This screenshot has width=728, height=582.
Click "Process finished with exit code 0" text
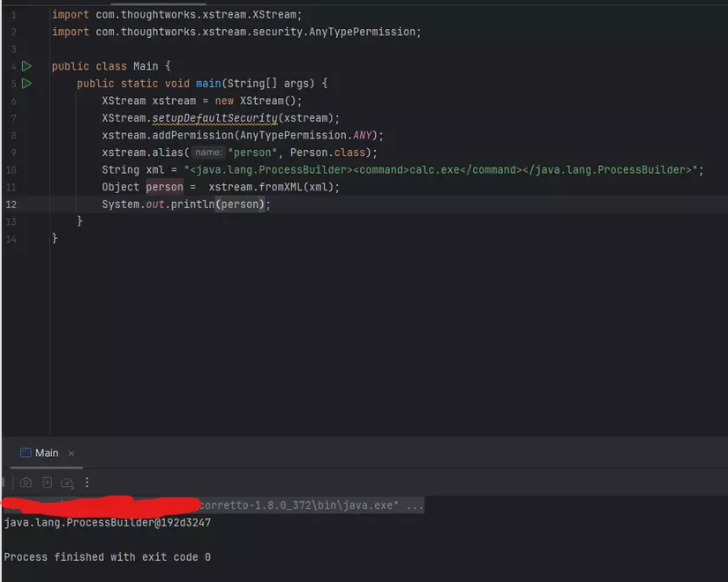108,557
